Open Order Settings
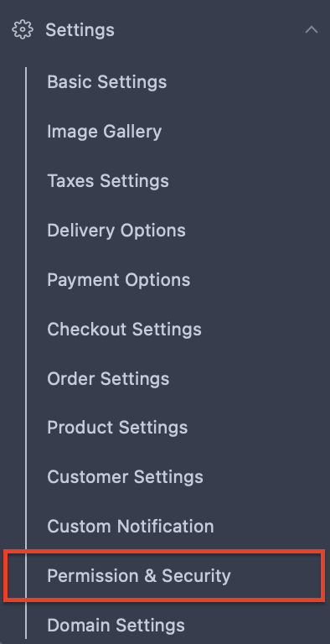The image size is (330, 644). [108, 378]
